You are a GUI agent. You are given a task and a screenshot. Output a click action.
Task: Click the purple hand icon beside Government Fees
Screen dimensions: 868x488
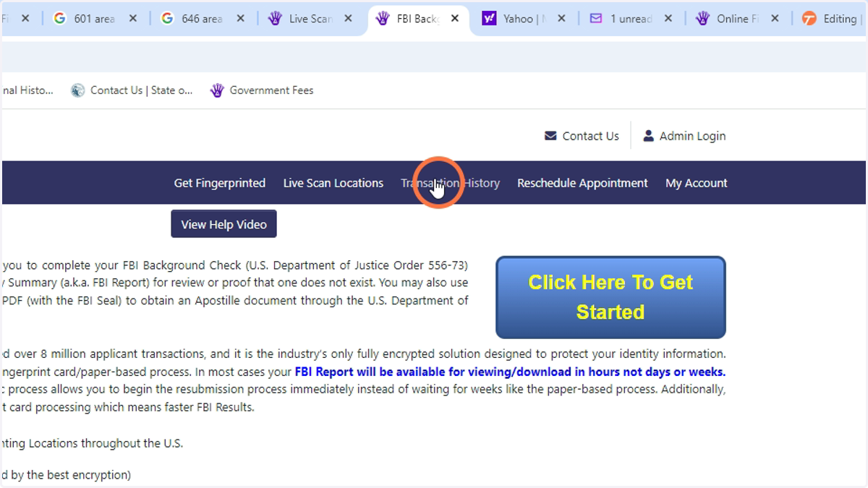coord(217,90)
